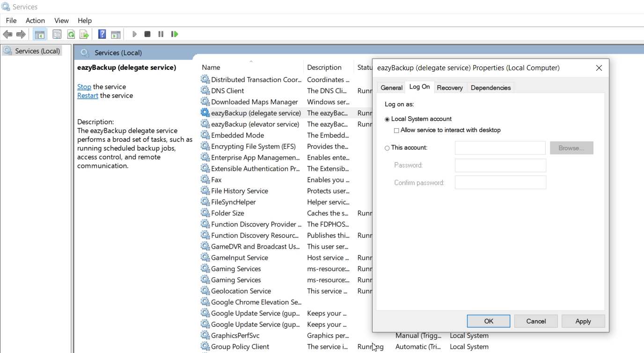Enable Allow service to interact with desktop
The image size is (644, 353).
pyautogui.click(x=396, y=131)
